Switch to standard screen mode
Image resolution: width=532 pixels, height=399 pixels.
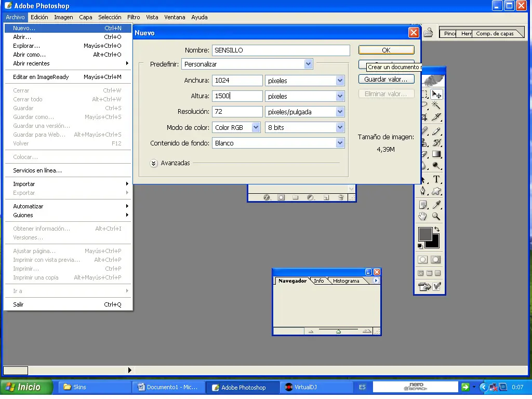(x=421, y=273)
